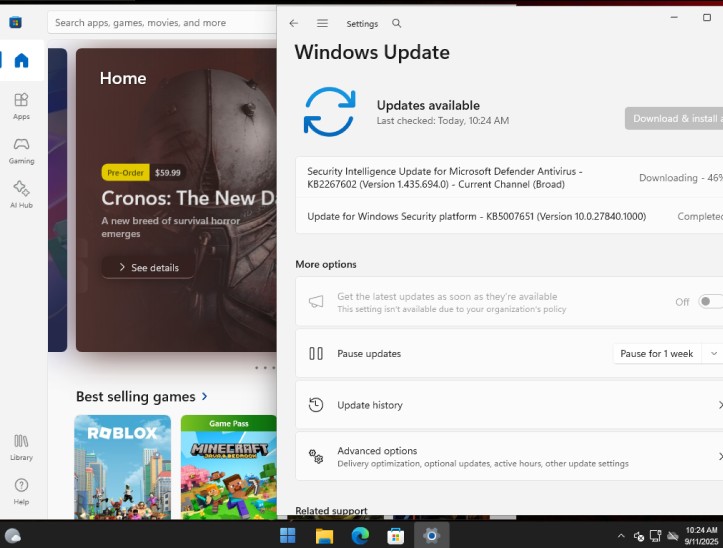The width and height of the screenshot is (723, 548).
Task: Go back in Settings window
Action: click(x=294, y=23)
